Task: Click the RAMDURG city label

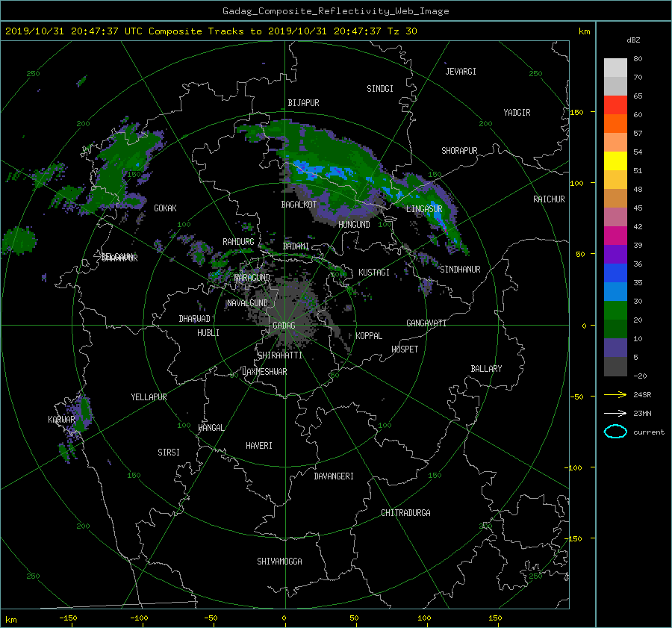Action: [238, 242]
